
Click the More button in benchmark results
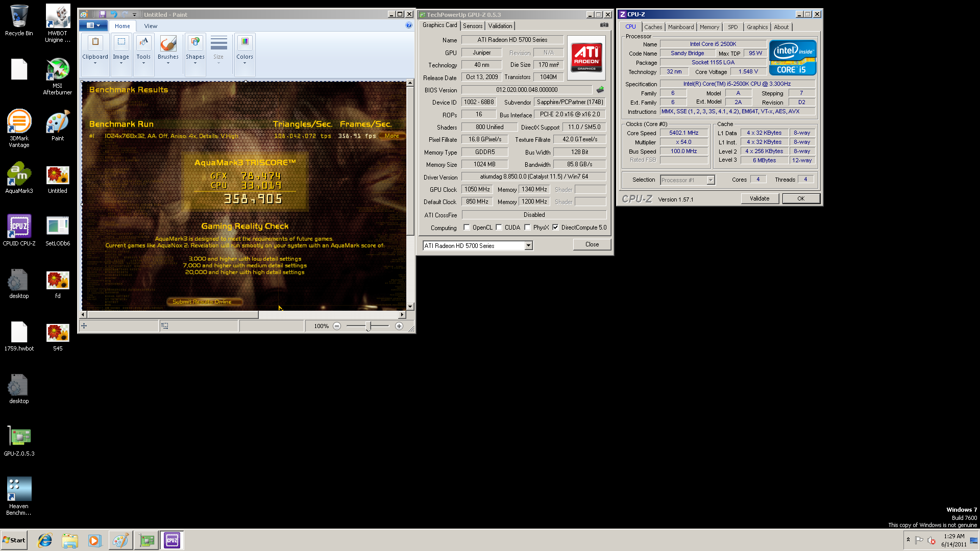point(392,136)
